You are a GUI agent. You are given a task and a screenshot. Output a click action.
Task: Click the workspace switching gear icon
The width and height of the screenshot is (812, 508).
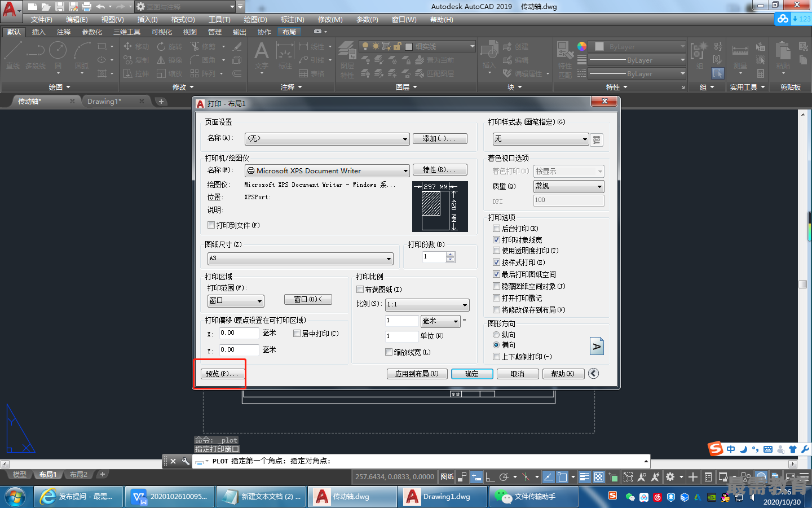[670, 477]
